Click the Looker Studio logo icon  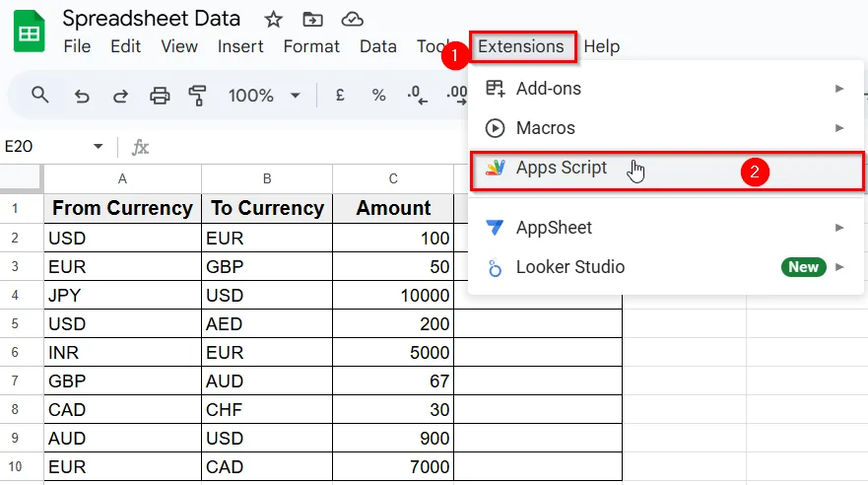click(495, 267)
